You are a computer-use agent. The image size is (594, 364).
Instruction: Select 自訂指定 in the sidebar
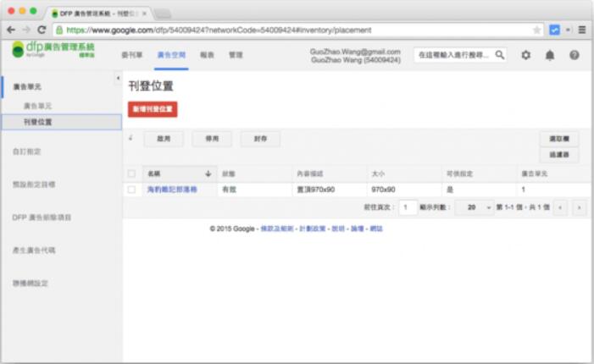coord(26,152)
